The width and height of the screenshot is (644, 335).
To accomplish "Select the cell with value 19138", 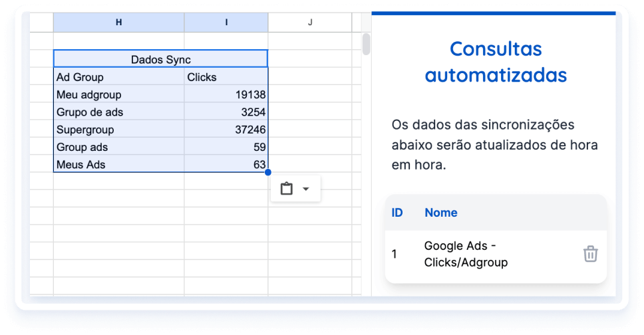I will [x=226, y=94].
